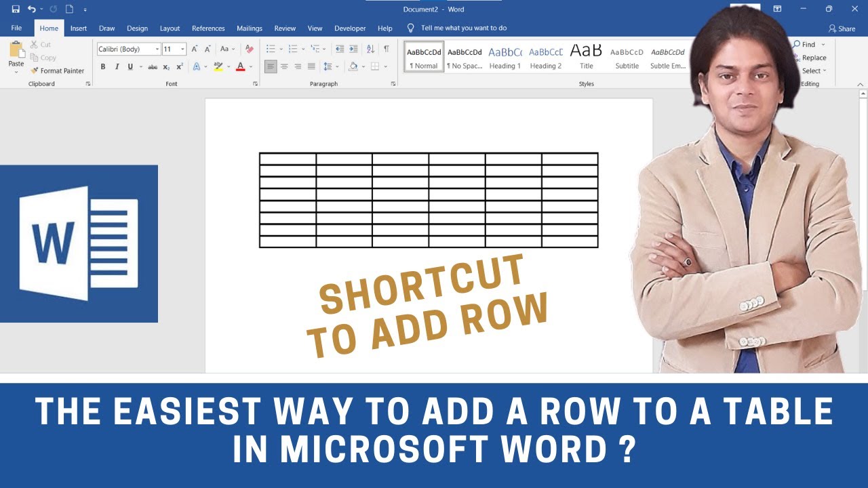Open the Font dialog launcher
Screen dimensions: 868x488
pyautogui.click(x=256, y=83)
